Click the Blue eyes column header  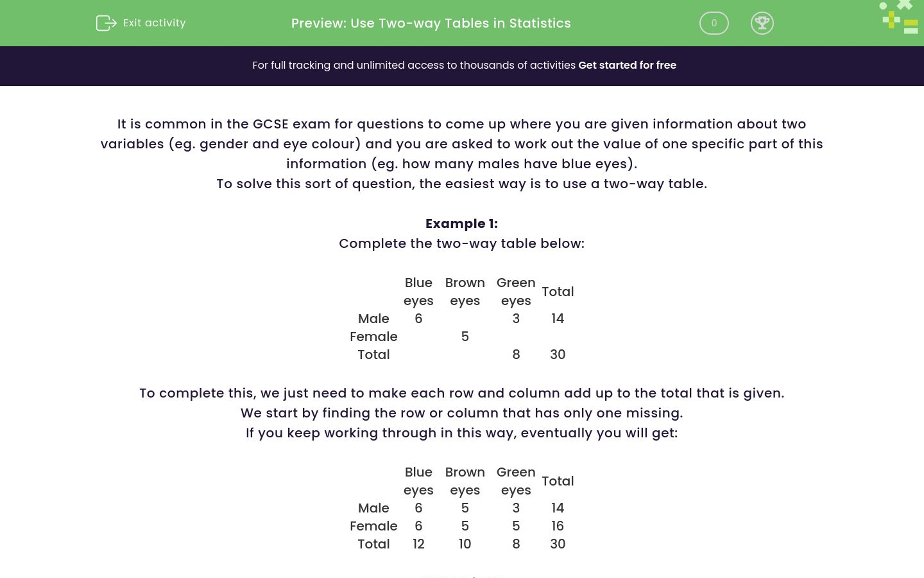[x=418, y=292]
